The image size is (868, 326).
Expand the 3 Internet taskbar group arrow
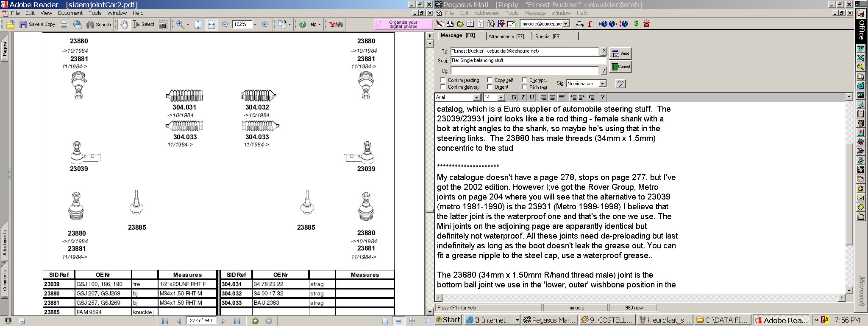(517, 320)
